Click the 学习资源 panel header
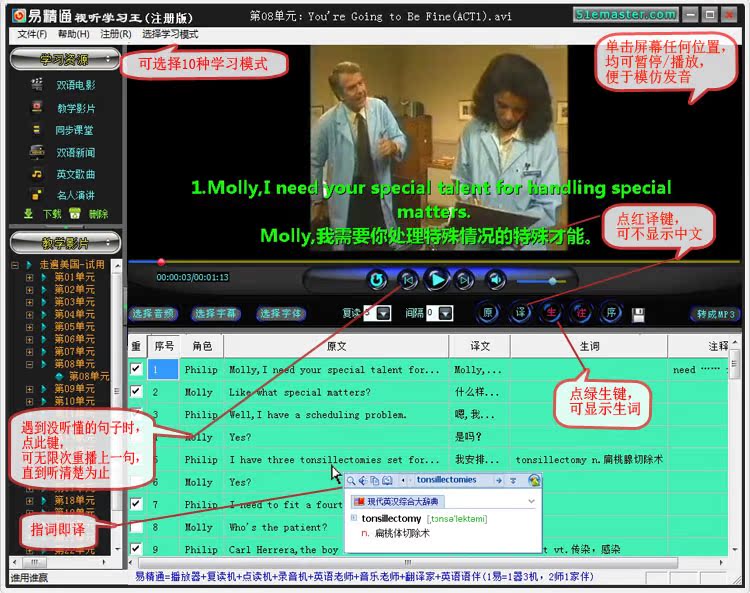This screenshot has height=593, width=750. (x=65, y=59)
